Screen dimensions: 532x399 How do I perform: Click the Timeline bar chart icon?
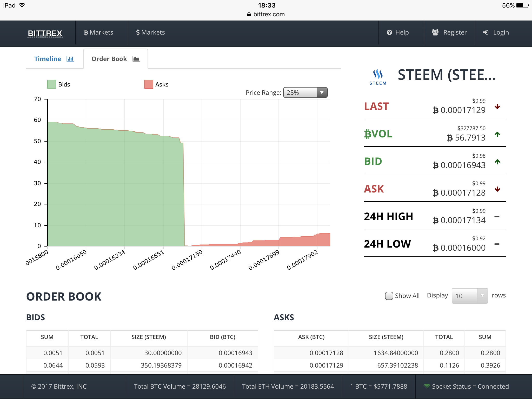[x=70, y=59]
